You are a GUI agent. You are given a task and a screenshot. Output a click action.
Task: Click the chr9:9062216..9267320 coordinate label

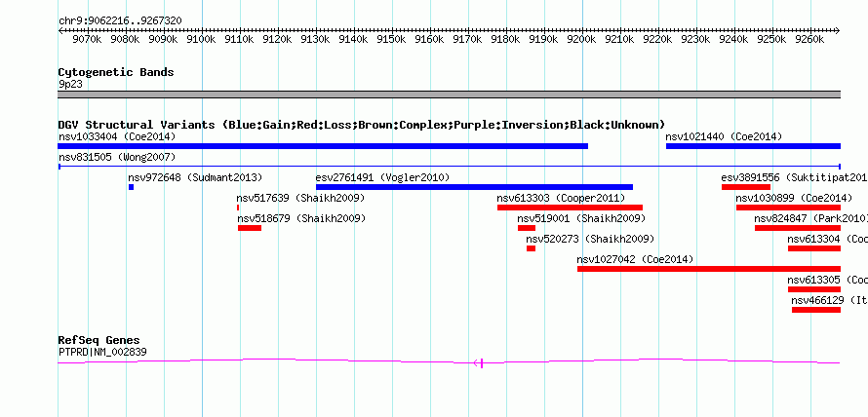(120, 21)
